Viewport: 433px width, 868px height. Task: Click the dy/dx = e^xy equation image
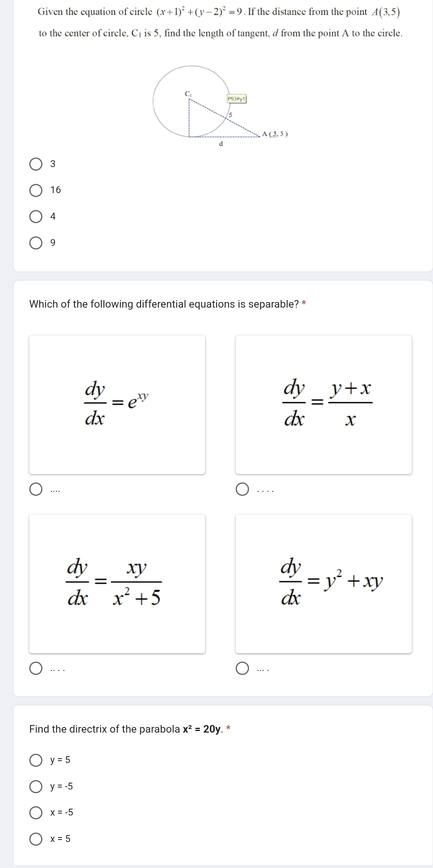click(x=117, y=405)
